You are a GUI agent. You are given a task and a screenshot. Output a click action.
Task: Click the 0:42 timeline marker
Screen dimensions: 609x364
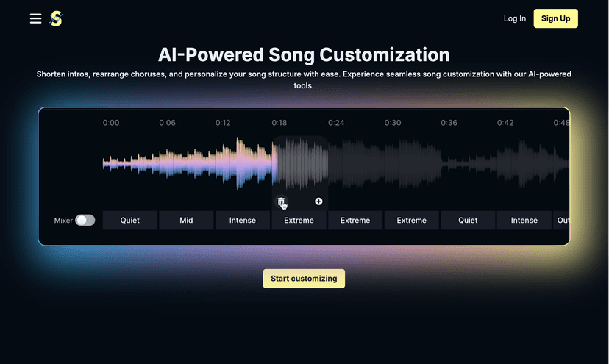coord(505,123)
